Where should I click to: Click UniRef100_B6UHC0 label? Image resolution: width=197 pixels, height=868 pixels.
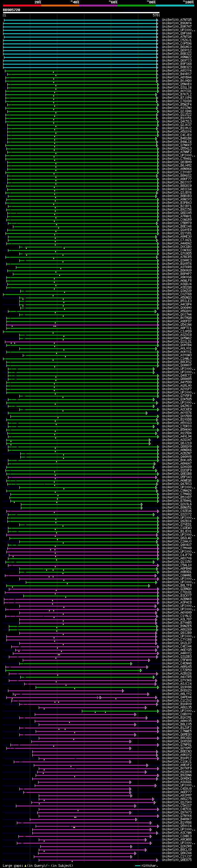pyautogui.click(x=177, y=47)
